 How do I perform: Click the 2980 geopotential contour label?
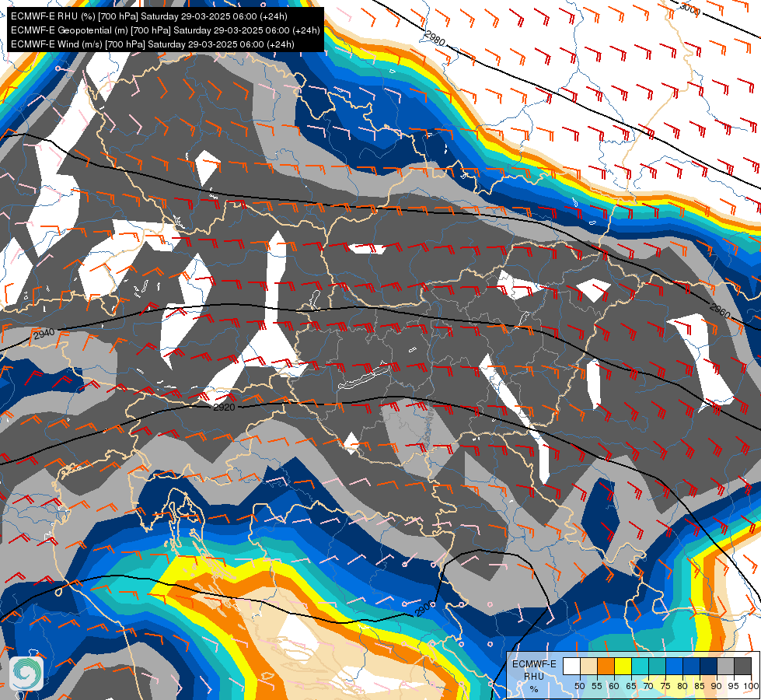coord(435,38)
